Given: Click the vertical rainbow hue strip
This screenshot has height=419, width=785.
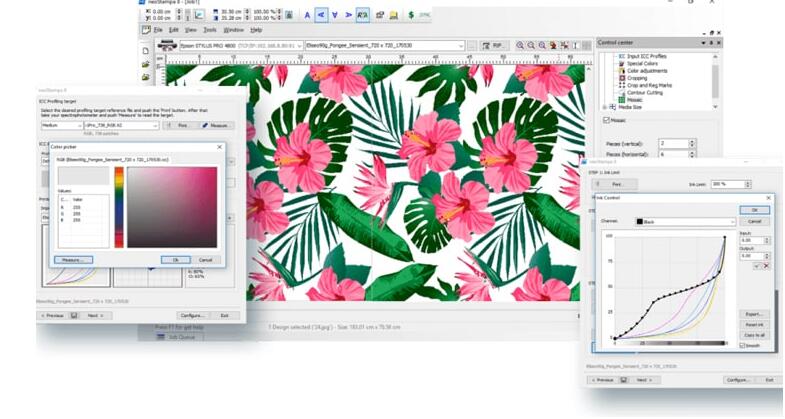Looking at the screenshot, I should click(x=119, y=207).
